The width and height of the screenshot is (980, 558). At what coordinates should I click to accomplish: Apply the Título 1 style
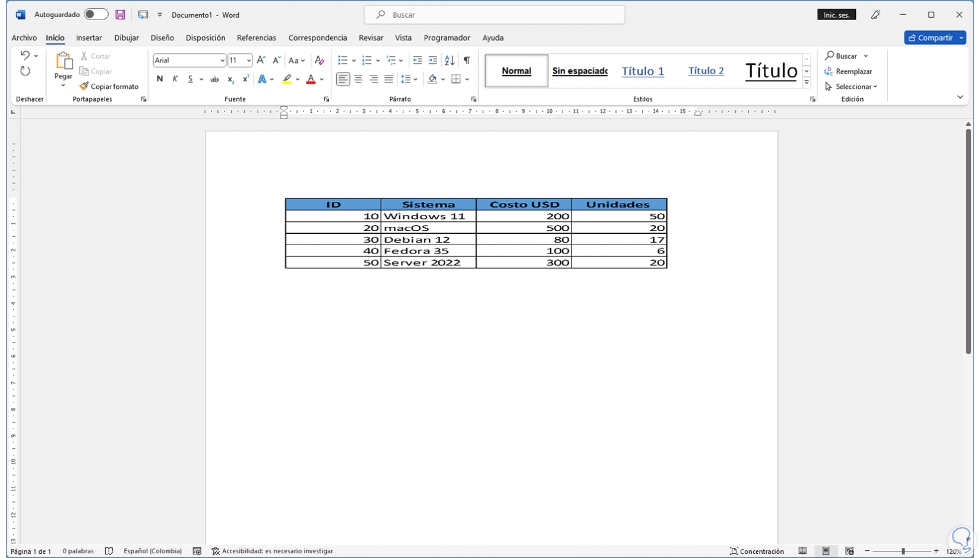coord(643,71)
